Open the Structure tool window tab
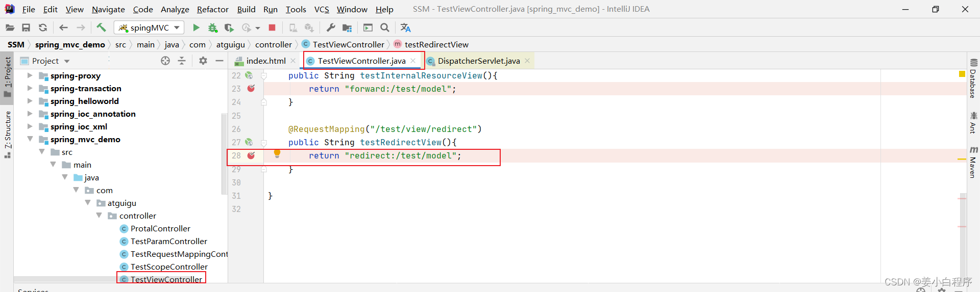Viewport: 980px width, 292px height. 7,134
